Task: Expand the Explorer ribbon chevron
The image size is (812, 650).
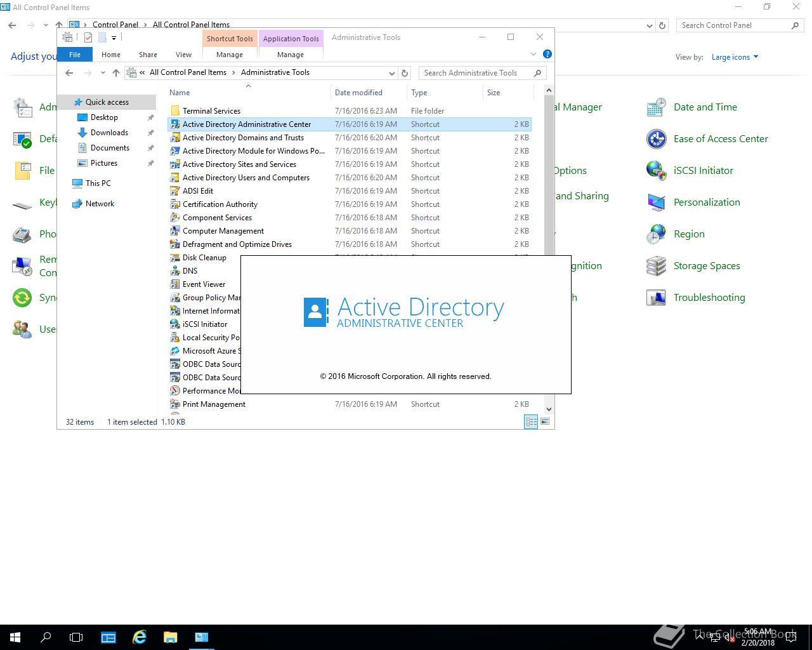Action: point(534,54)
